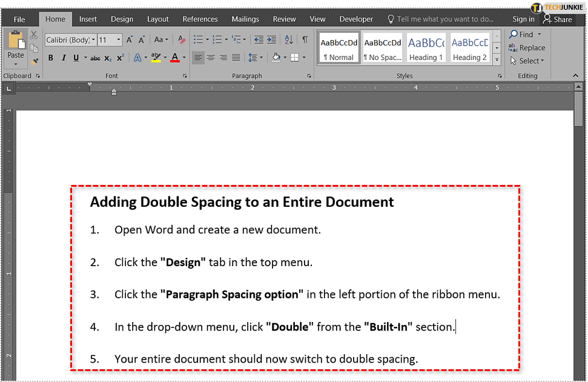Toggle Show/Hide paragraph marks

tap(305, 40)
